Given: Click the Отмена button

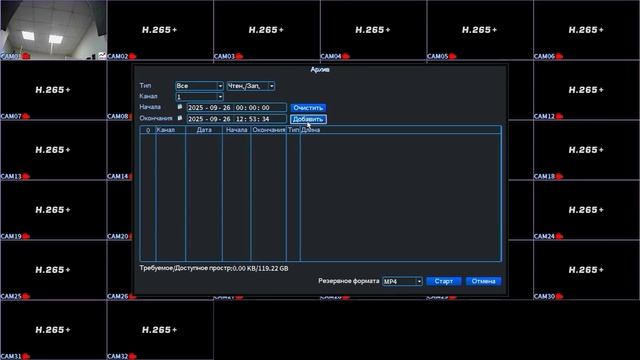Looking at the screenshot, I should pos(484,281).
